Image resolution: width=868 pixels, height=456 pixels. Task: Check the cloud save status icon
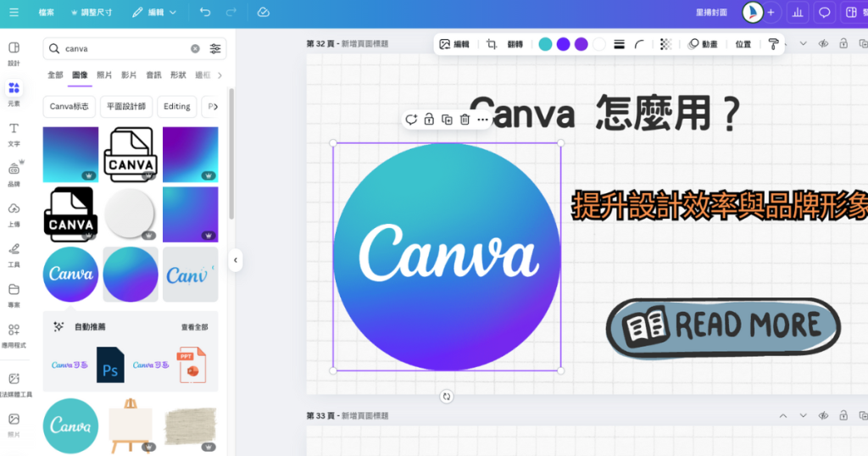264,12
